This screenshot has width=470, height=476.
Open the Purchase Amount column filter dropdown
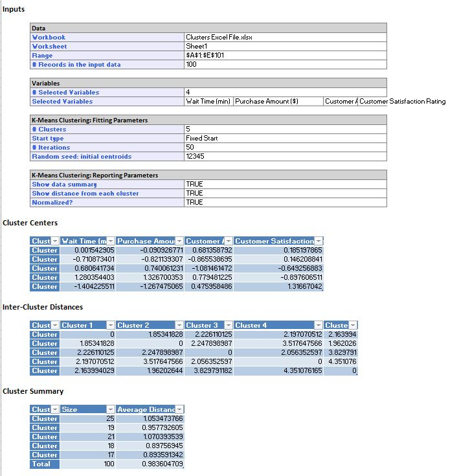coord(179,241)
